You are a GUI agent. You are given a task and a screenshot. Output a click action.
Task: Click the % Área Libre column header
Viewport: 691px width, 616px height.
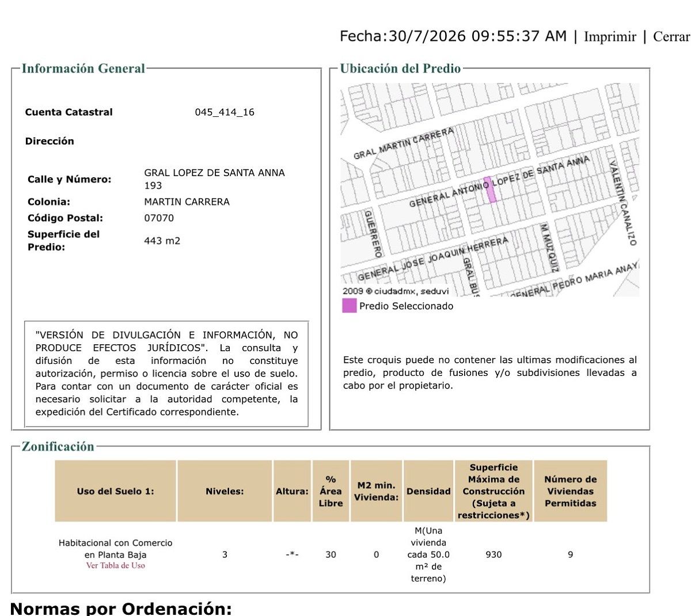[331, 491]
